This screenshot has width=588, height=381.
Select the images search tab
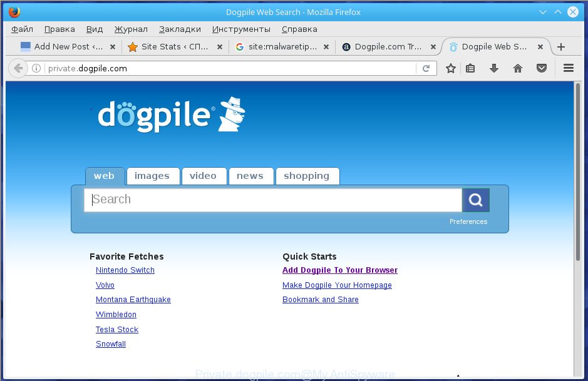click(152, 176)
